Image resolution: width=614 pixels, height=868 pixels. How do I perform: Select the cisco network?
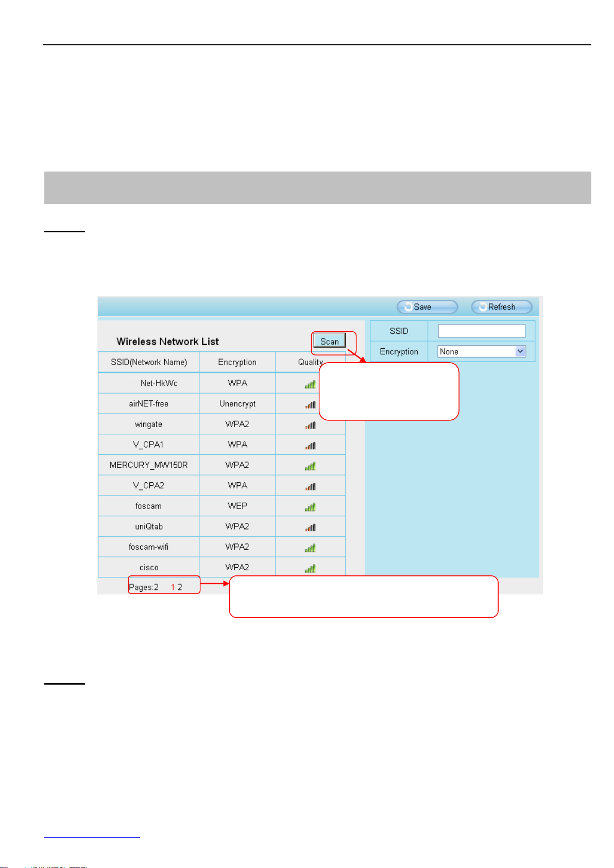[x=149, y=568]
